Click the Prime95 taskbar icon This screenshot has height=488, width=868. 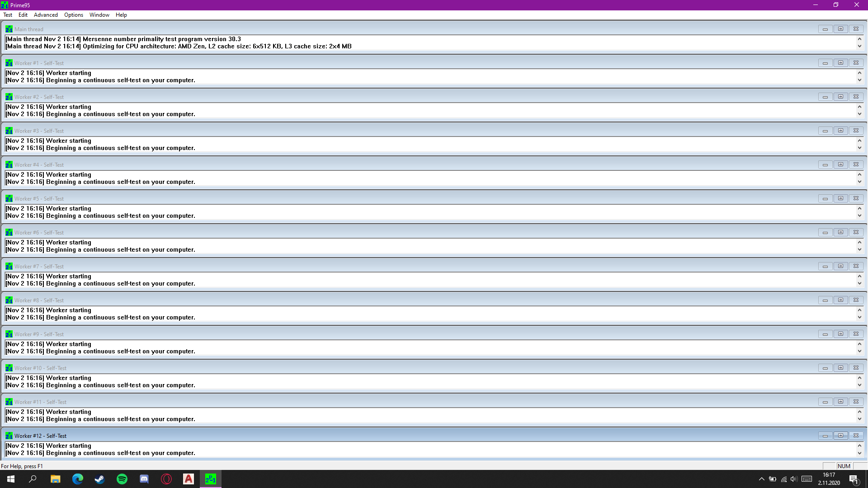click(211, 479)
